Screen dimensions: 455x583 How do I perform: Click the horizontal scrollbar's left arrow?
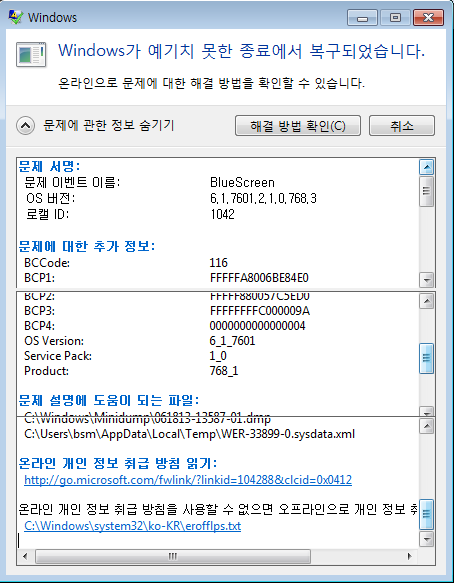(25, 557)
